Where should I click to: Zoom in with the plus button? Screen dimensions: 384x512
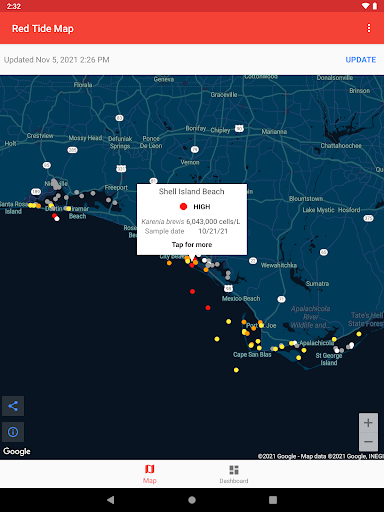pos(368,423)
